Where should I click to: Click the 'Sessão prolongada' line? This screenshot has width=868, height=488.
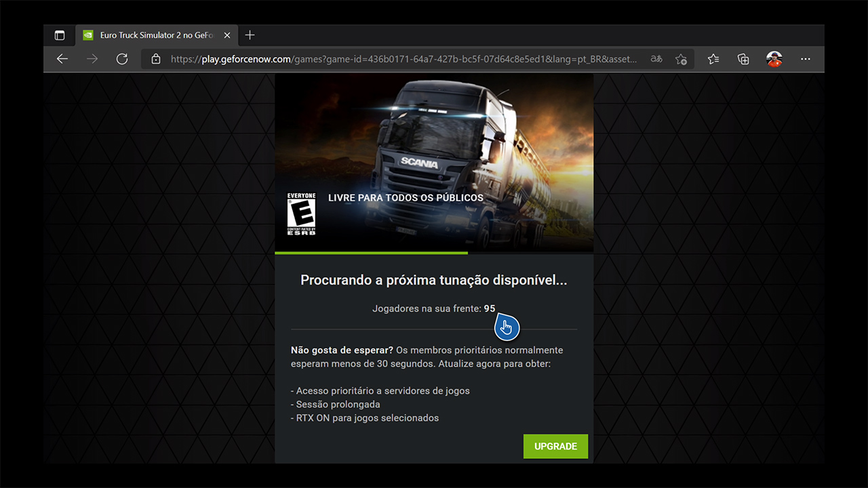point(336,405)
